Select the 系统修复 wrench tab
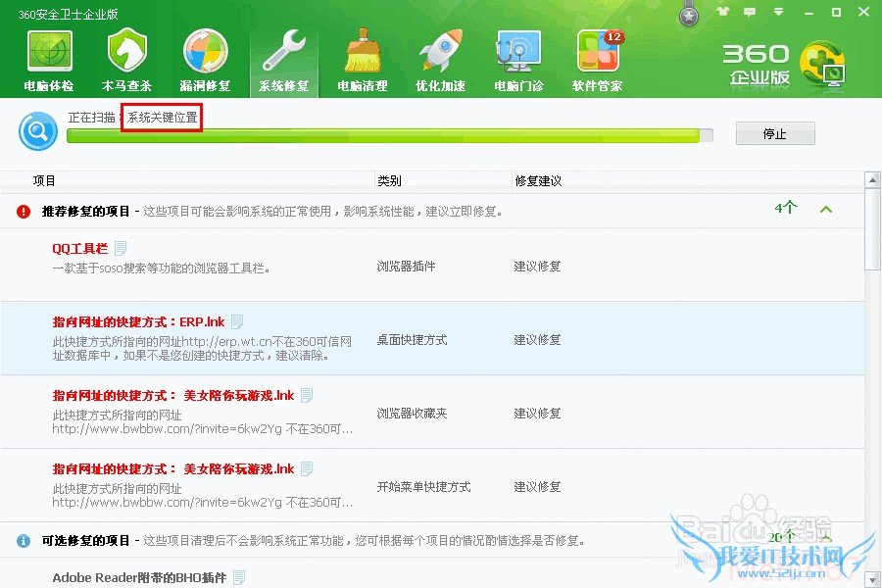The height and width of the screenshot is (588, 882). pos(284,61)
